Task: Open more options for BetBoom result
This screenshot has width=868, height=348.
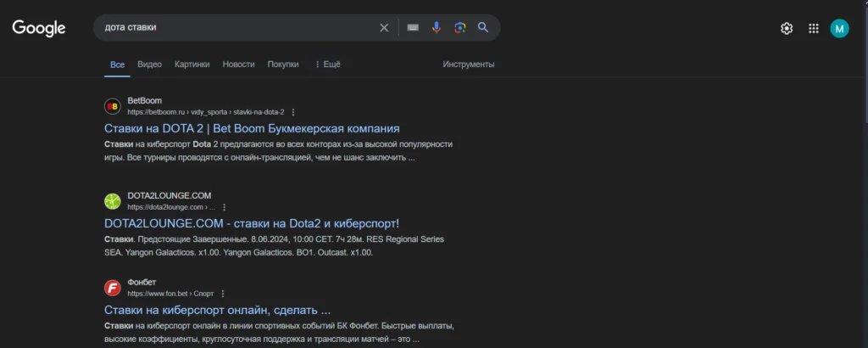Action: 293,112
